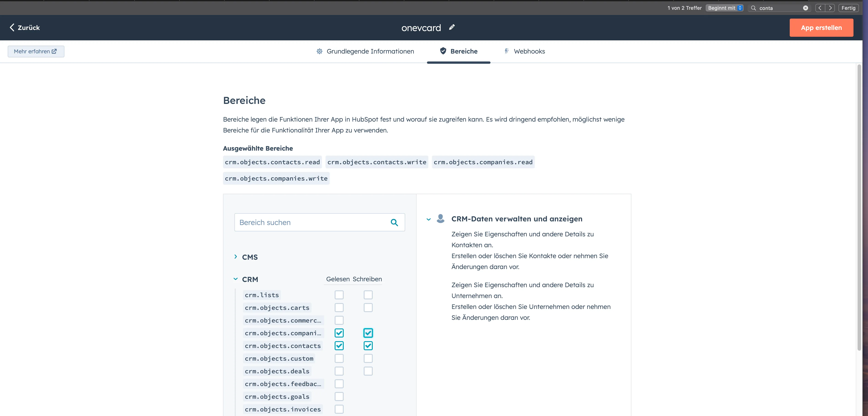Select the Bereiche tab

[x=459, y=51]
